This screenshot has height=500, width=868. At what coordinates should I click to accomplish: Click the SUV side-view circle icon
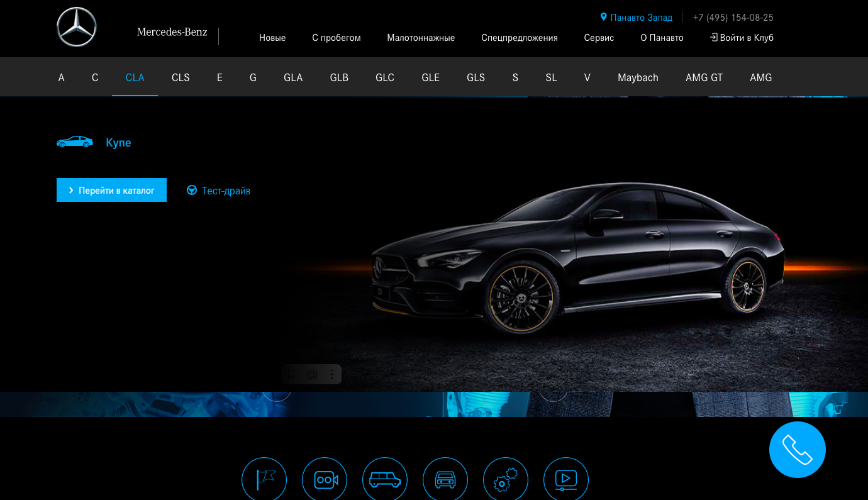[385, 479]
